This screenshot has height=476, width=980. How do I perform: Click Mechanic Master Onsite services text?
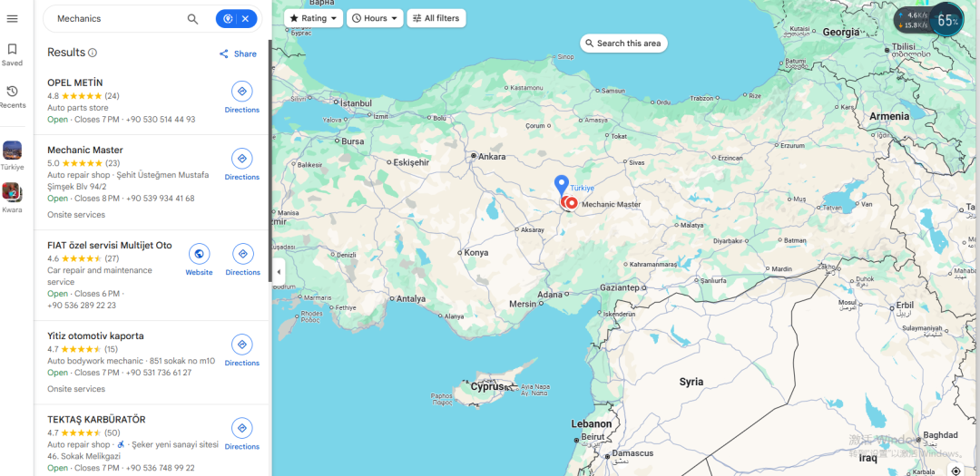[76, 215]
